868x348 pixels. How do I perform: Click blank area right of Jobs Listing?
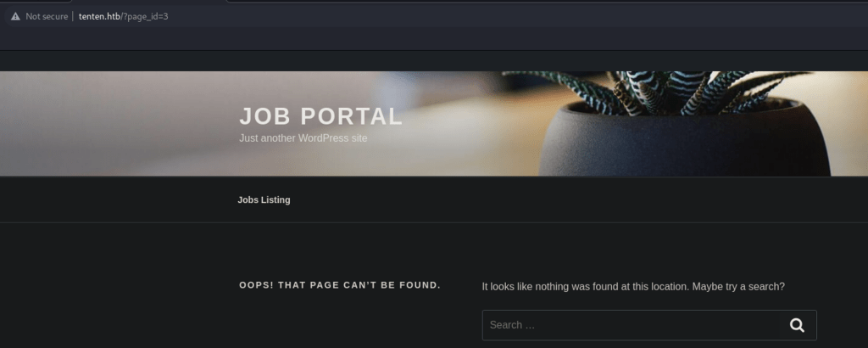(x=551, y=200)
